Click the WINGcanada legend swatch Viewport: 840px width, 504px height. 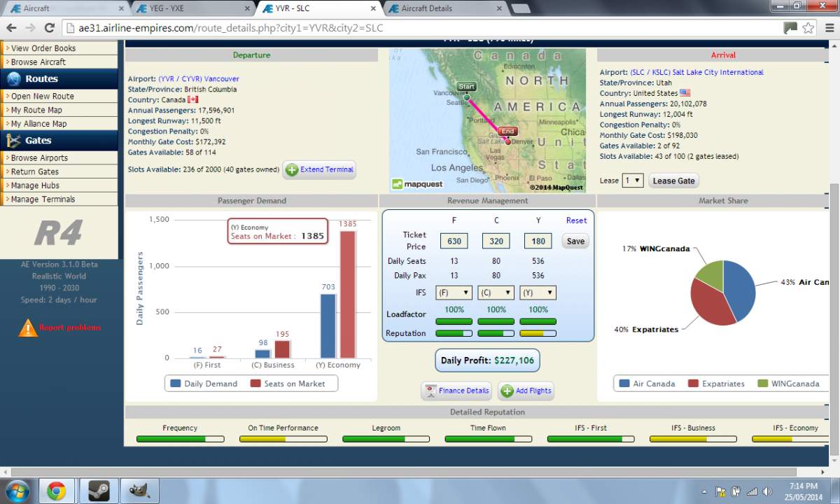point(764,384)
